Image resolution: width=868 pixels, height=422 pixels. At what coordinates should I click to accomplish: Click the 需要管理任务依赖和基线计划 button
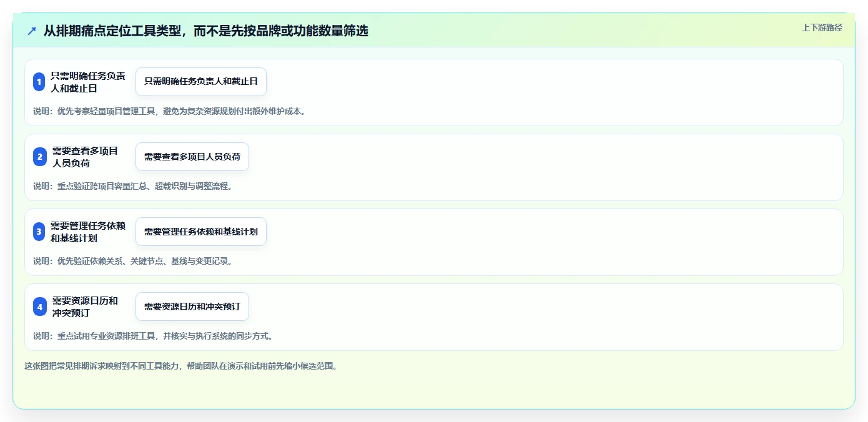[201, 232]
